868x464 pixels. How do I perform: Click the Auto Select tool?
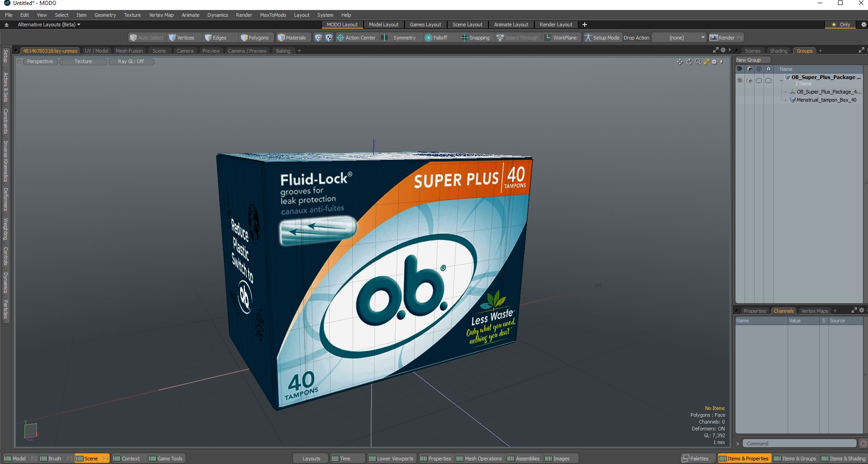coord(146,38)
